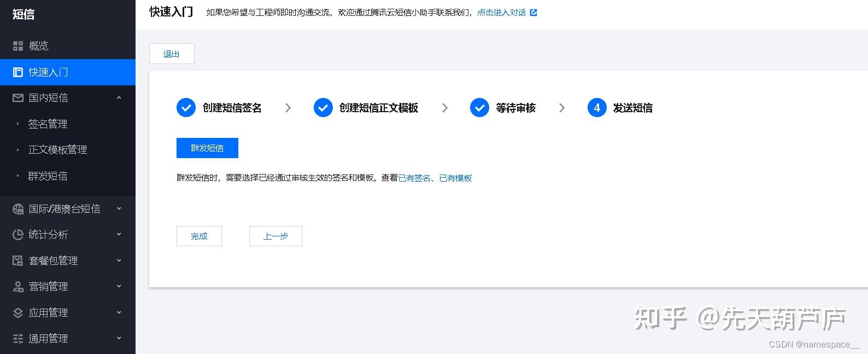Expand the 通用管理 menu arrow

(x=119, y=339)
